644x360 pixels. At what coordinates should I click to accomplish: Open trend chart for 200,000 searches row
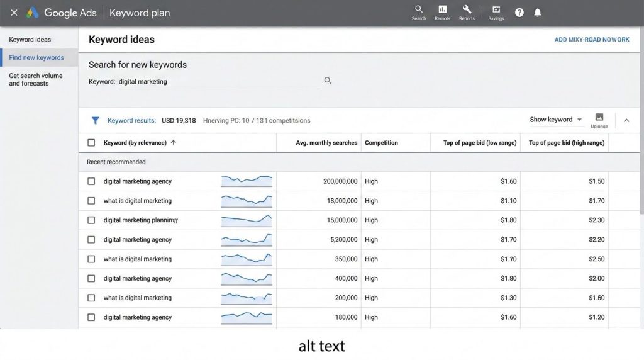(x=247, y=298)
